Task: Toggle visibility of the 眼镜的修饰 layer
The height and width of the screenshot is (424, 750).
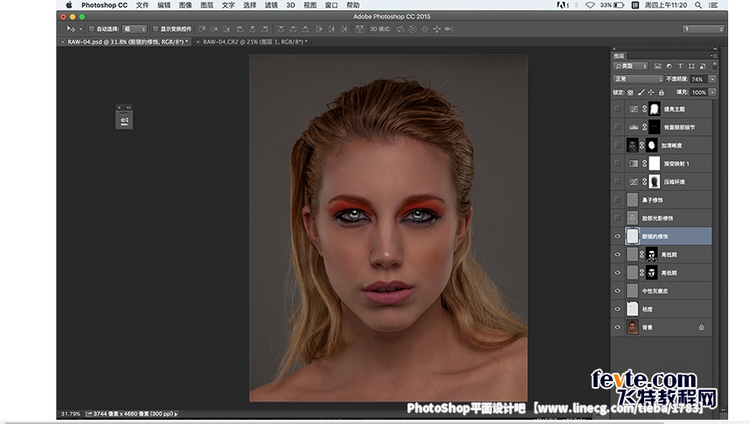Action: pyautogui.click(x=617, y=236)
